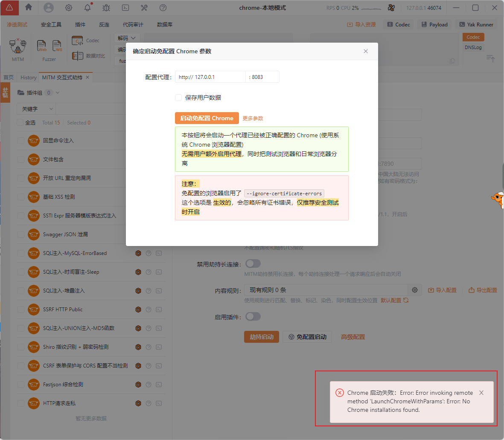Click the bug report icon
This screenshot has height=440, width=504.
(x=106, y=8)
